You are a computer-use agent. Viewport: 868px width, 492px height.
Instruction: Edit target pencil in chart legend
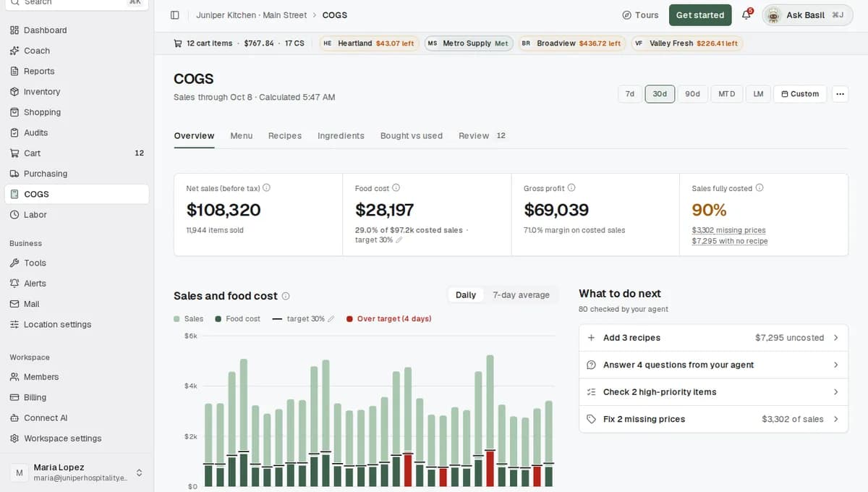(x=331, y=319)
